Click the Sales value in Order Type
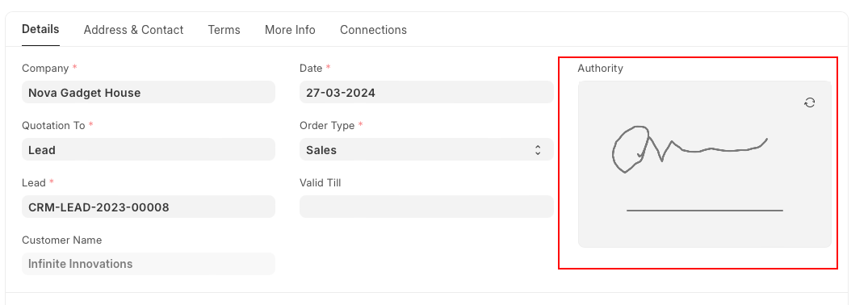 click(321, 150)
